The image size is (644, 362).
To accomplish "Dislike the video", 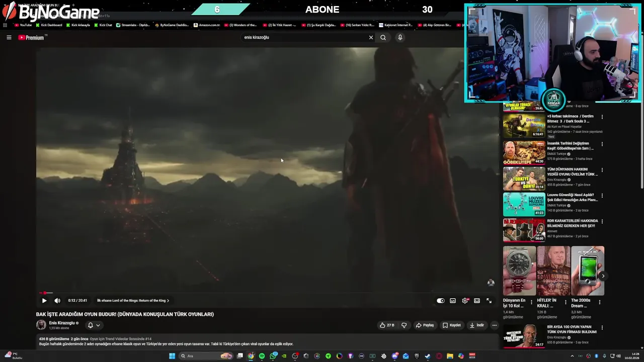I will [404, 325].
